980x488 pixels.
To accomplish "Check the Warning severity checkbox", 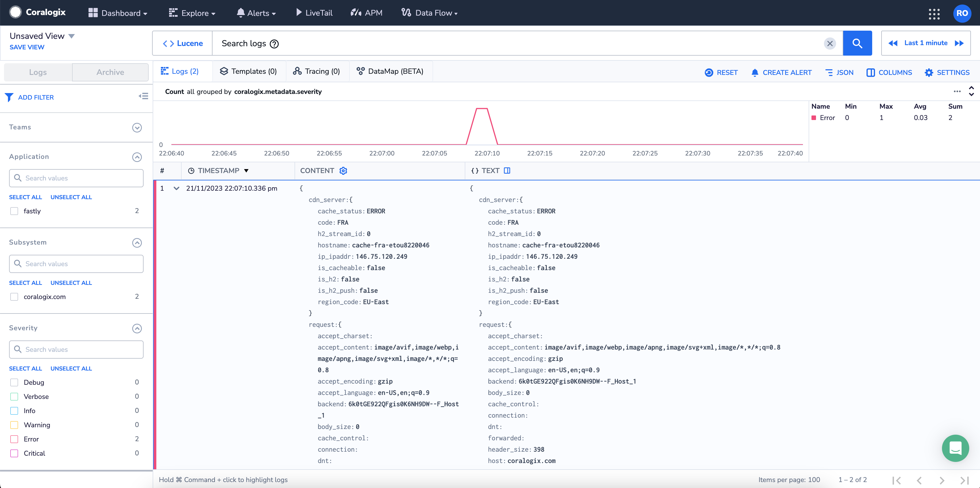I will coord(14,425).
